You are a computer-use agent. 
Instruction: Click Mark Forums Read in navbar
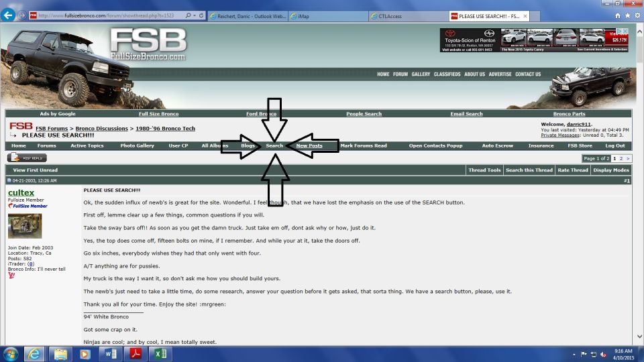pos(364,145)
